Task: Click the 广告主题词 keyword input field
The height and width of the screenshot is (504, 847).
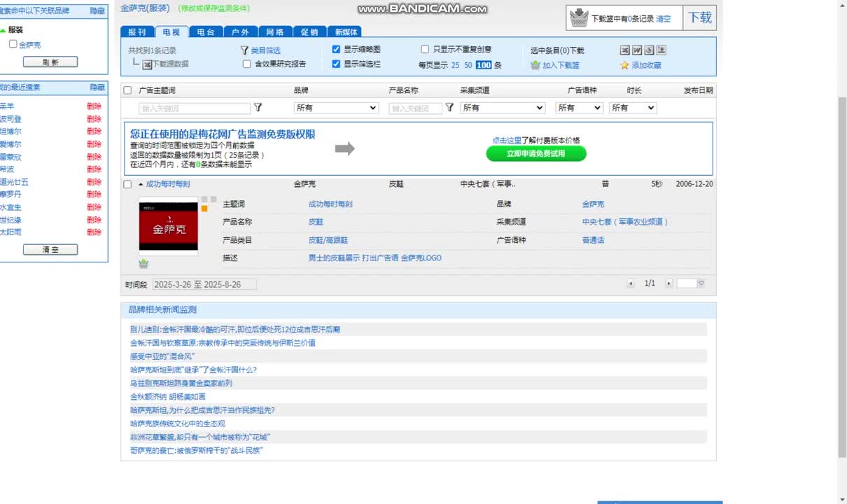Action: pyautogui.click(x=195, y=108)
